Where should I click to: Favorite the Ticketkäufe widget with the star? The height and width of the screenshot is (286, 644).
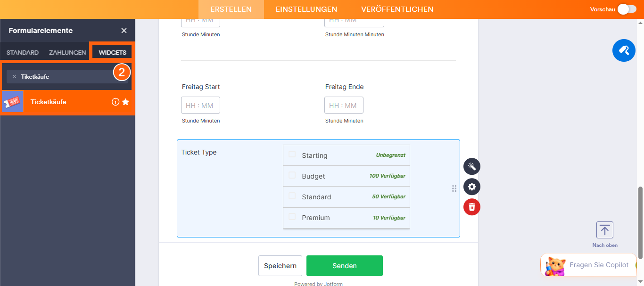pos(125,102)
